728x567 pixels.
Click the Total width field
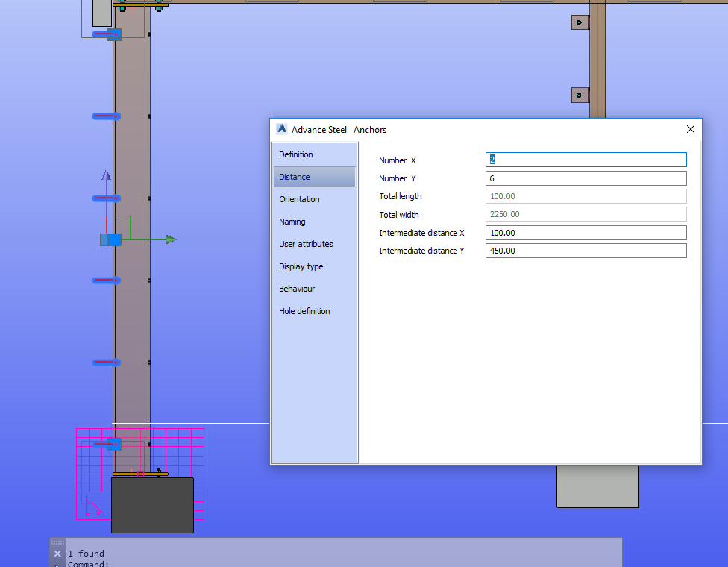[x=586, y=214]
